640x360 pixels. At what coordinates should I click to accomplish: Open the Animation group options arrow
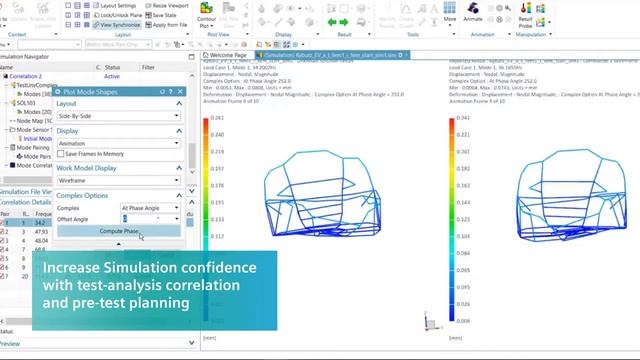pos(509,35)
